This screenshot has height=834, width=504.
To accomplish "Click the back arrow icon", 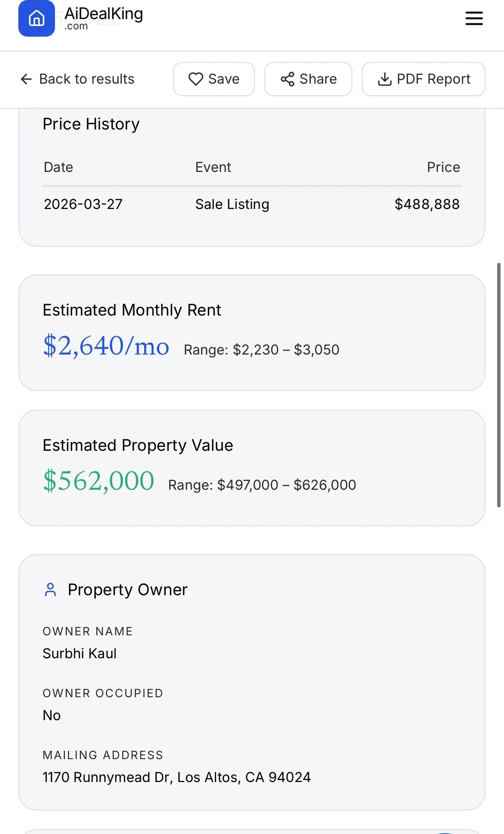I will (26, 79).
